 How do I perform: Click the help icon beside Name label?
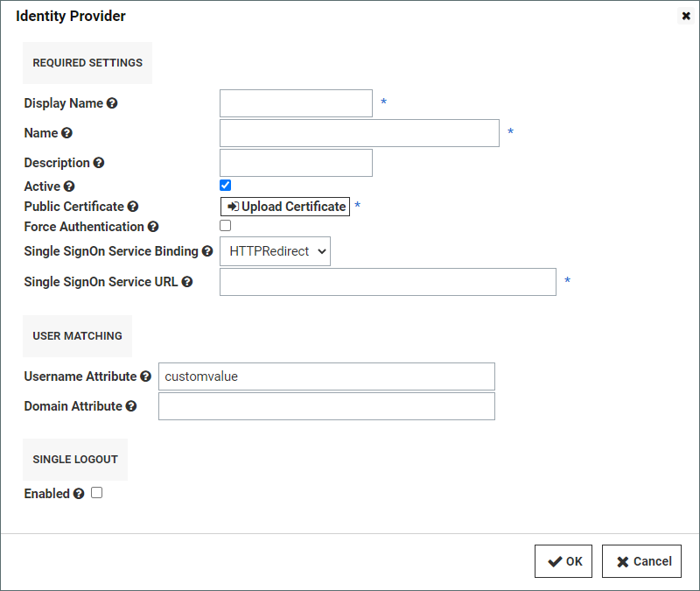[x=67, y=133]
